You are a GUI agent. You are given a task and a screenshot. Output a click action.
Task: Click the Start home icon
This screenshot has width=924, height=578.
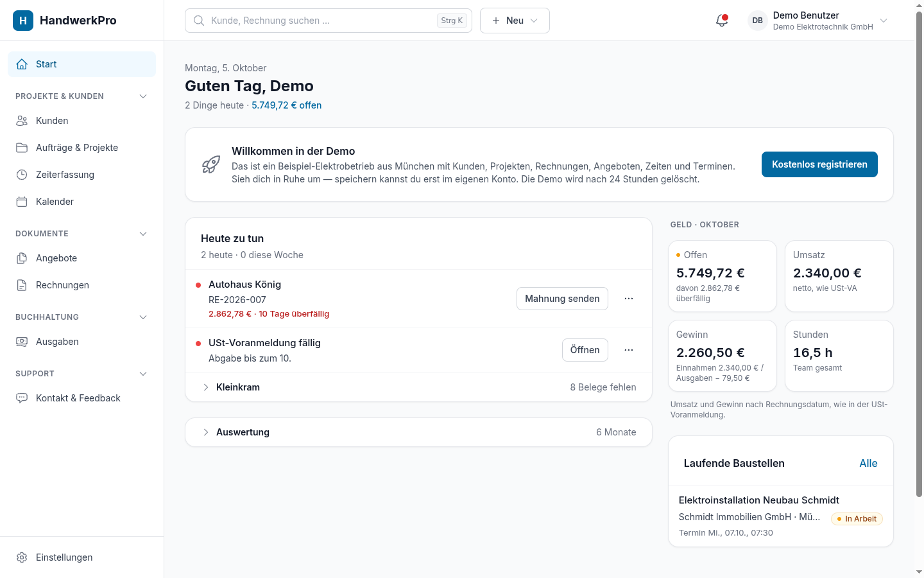coord(22,64)
